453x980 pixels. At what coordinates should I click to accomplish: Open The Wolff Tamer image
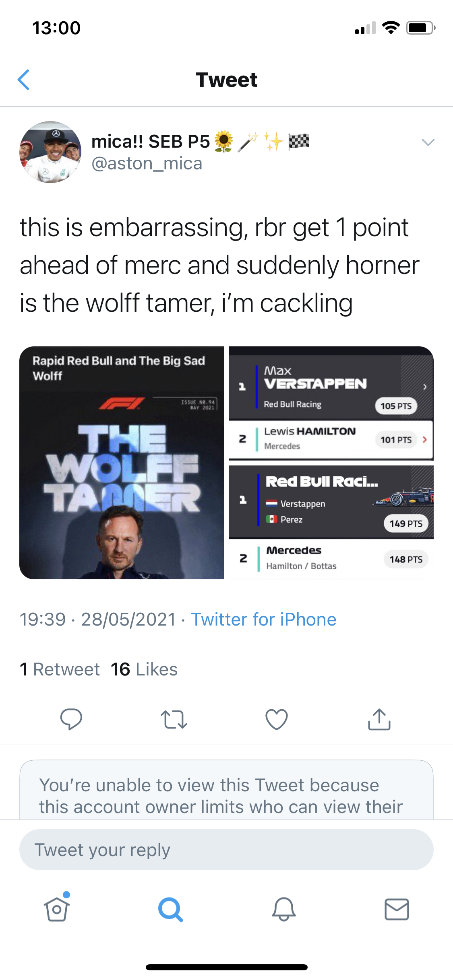(x=122, y=463)
